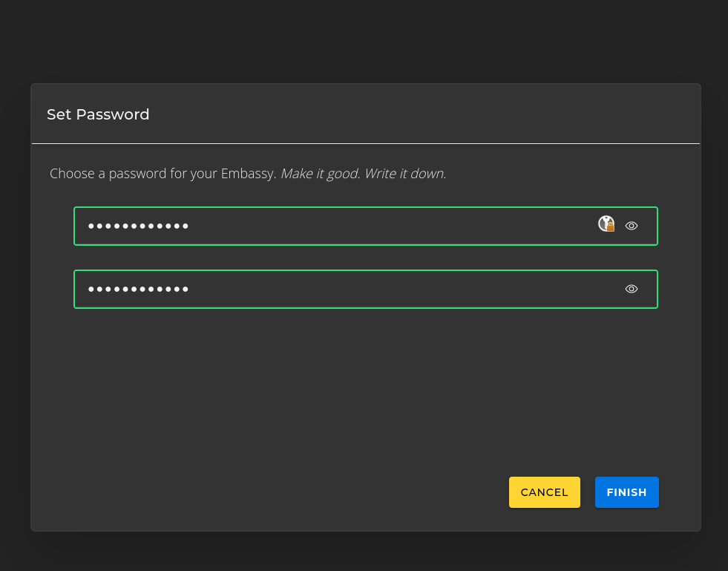Click the password manager key icon

coord(606,223)
